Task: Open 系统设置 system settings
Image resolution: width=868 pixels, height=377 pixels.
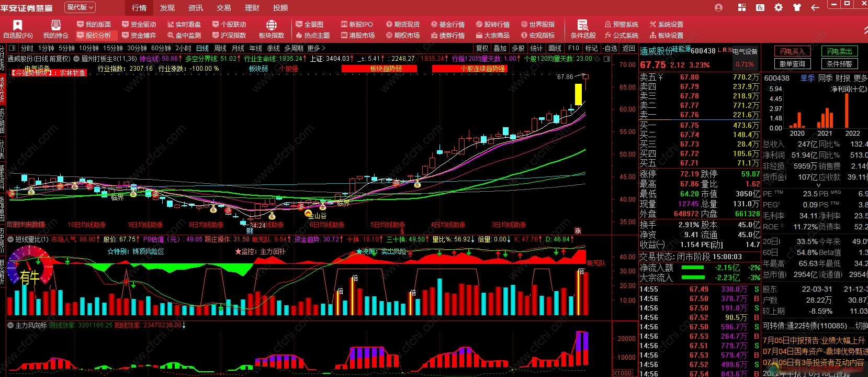Action: tap(666, 25)
